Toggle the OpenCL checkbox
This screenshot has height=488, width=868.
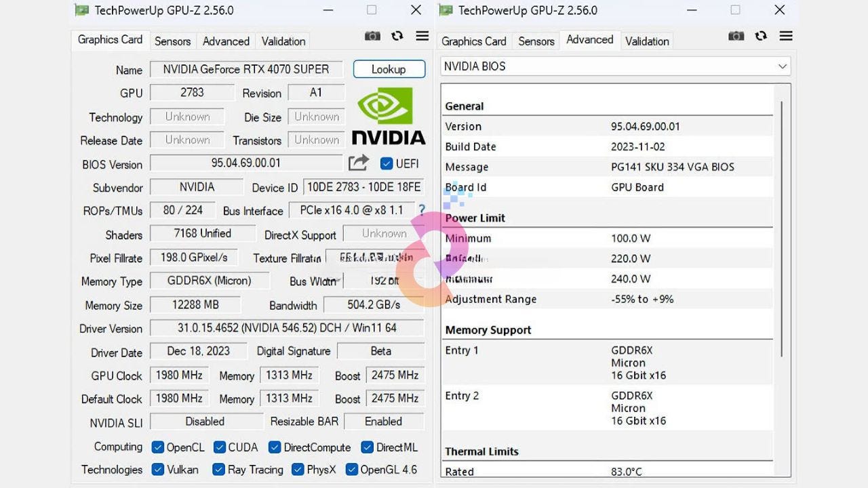point(158,447)
